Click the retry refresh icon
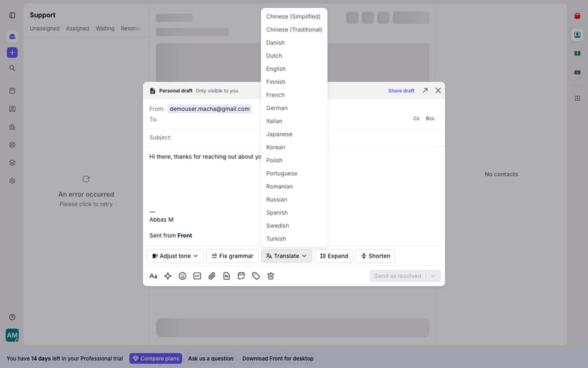 (86, 179)
